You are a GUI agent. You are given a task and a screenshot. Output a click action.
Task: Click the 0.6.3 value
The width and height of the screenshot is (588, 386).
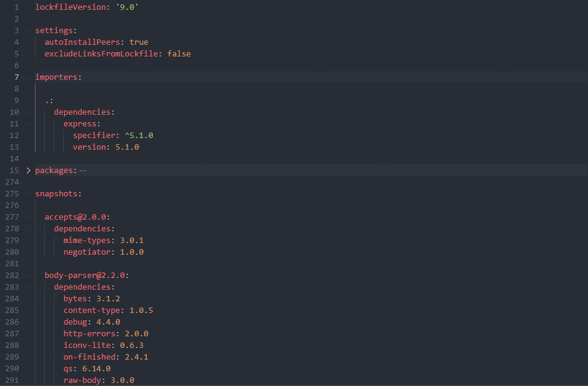131,345
